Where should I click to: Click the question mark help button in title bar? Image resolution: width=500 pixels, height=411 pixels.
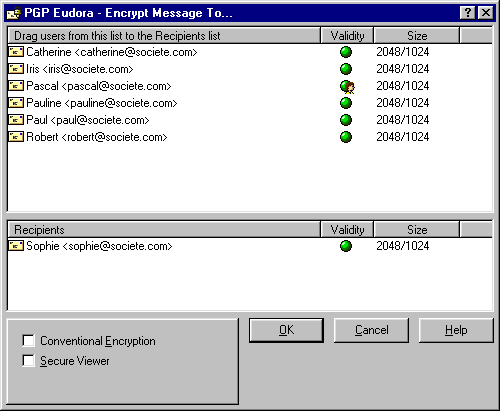(x=468, y=13)
